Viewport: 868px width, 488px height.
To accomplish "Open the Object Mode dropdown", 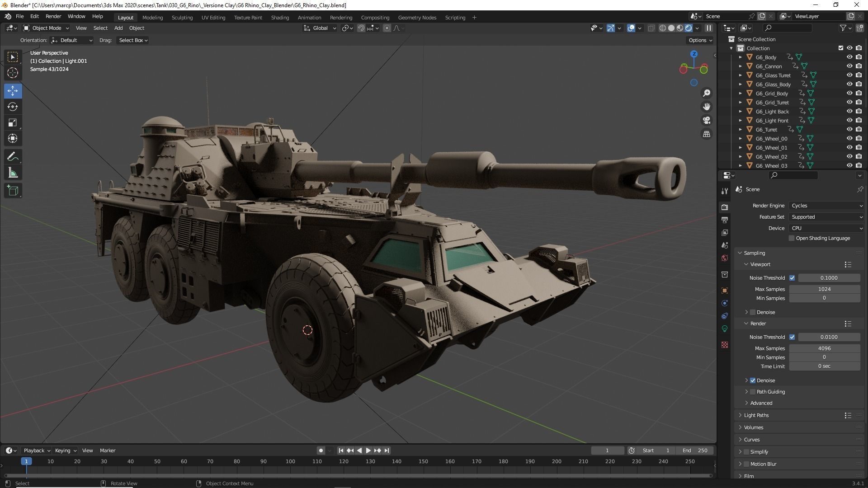I will [46, 28].
